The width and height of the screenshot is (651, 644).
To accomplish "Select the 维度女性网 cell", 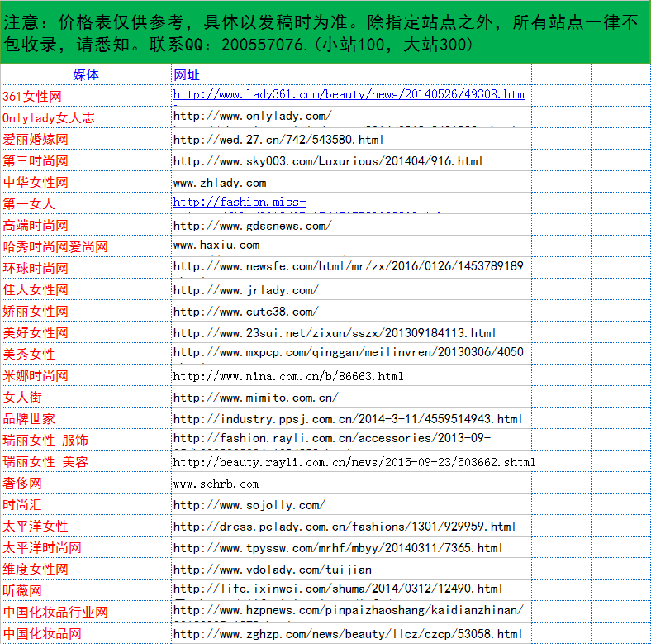I will coord(86,570).
